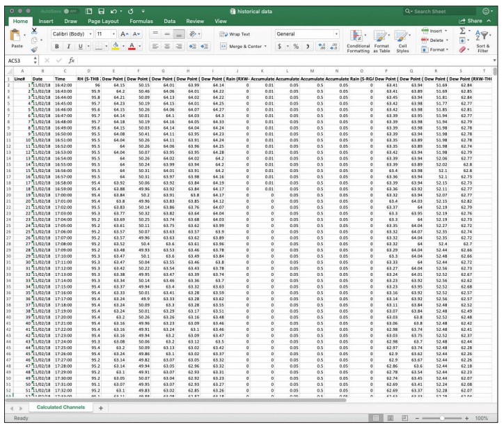Toggle Bold formatting

point(58,47)
